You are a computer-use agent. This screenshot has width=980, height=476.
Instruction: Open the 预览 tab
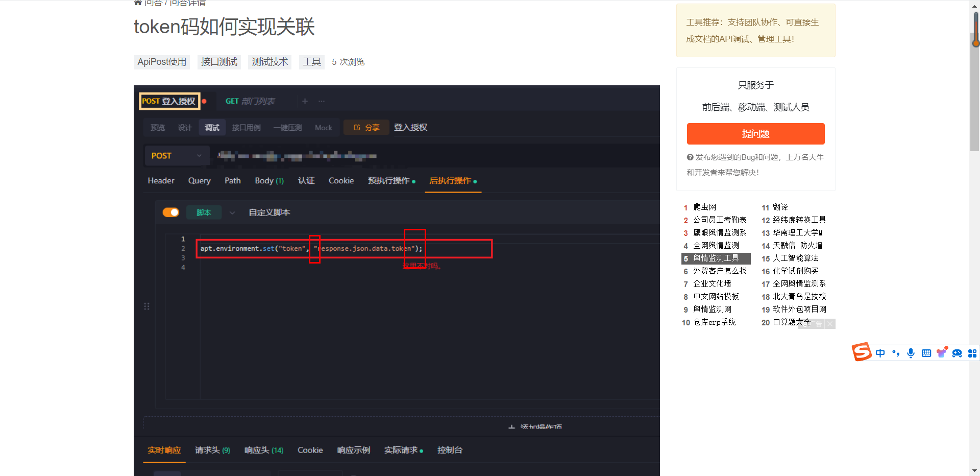[158, 128]
